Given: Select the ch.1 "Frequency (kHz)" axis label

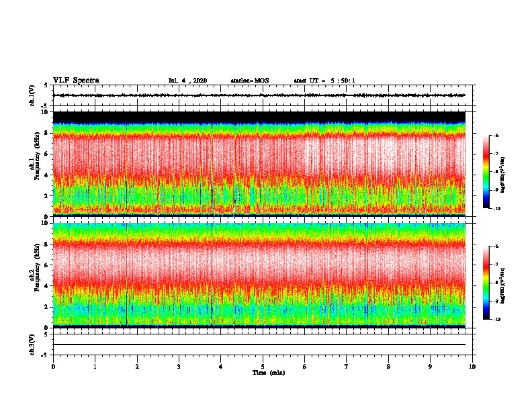Looking at the screenshot, I should [37, 156].
